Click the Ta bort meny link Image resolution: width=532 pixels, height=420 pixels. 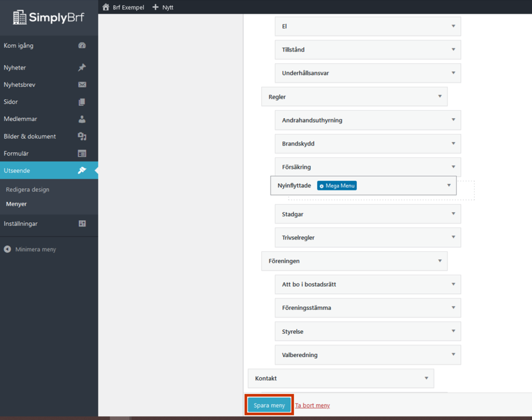click(312, 405)
